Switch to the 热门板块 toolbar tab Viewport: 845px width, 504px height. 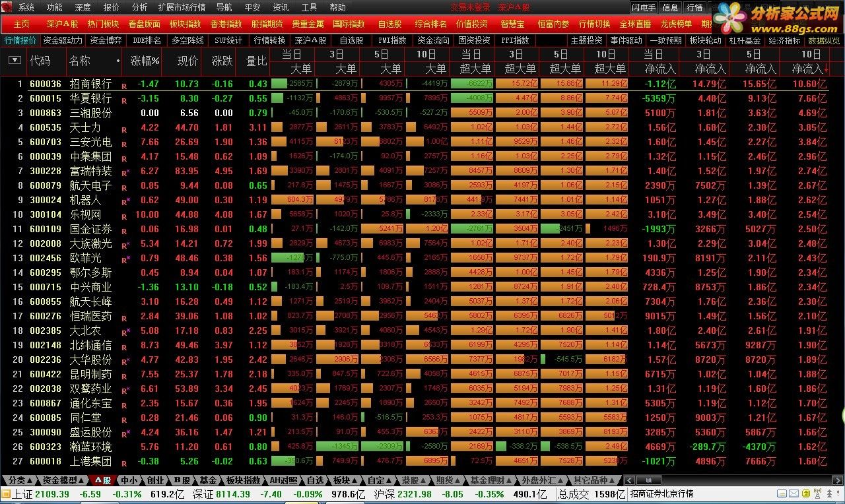[x=104, y=24]
